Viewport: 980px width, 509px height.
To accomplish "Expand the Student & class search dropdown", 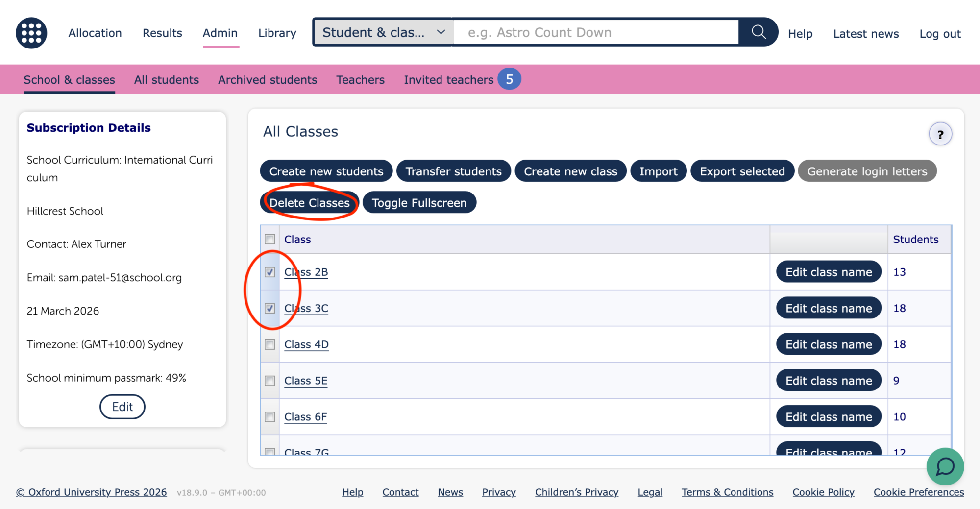I will (x=383, y=32).
